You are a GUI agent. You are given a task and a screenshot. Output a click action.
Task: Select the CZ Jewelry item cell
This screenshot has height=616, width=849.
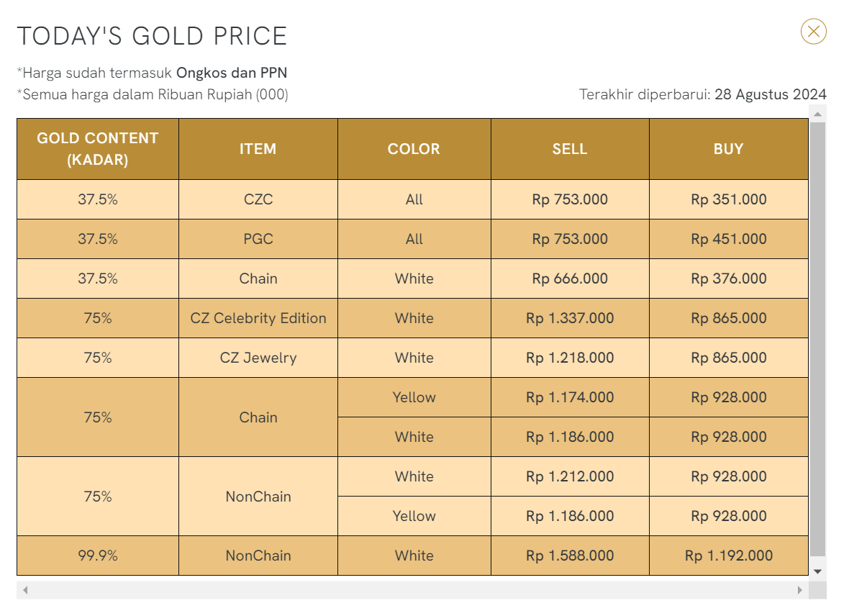click(258, 358)
